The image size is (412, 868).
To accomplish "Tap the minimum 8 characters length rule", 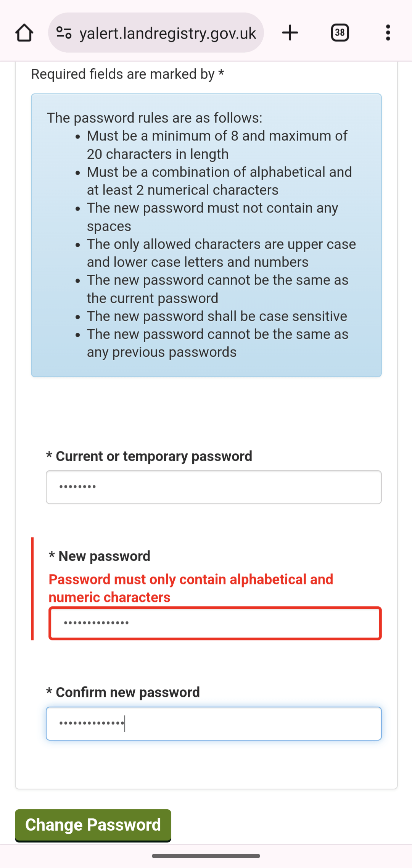I will click(x=217, y=145).
